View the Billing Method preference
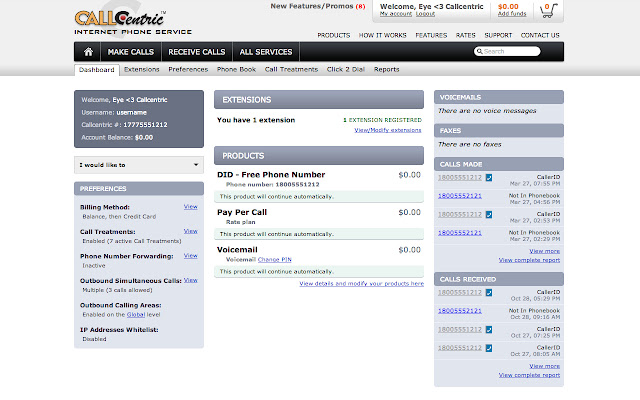This screenshot has width=640, height=400. pos(191,207)
